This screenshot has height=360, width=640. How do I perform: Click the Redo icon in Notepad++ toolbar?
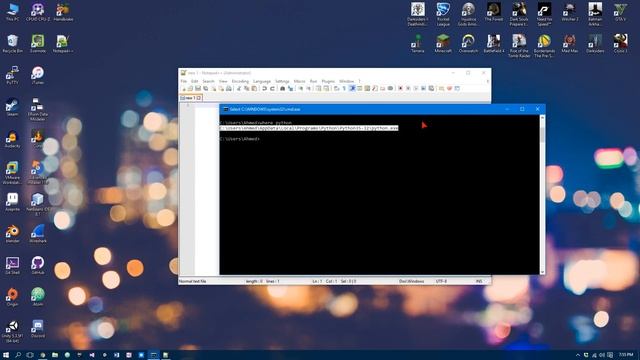[272, 88]
